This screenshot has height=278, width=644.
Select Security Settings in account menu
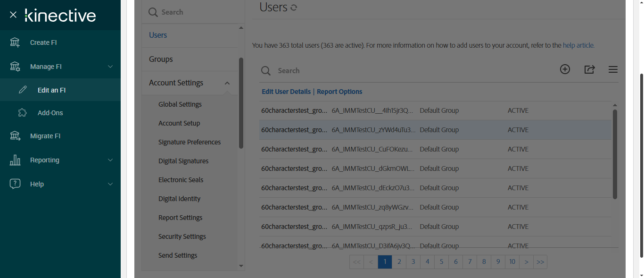pyautogui.click(x=182, y=236)
